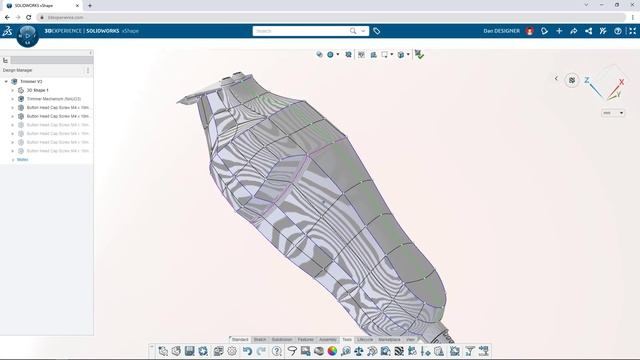Switch to the Marketplace tab
640x360 pixels.
[389, 340]
